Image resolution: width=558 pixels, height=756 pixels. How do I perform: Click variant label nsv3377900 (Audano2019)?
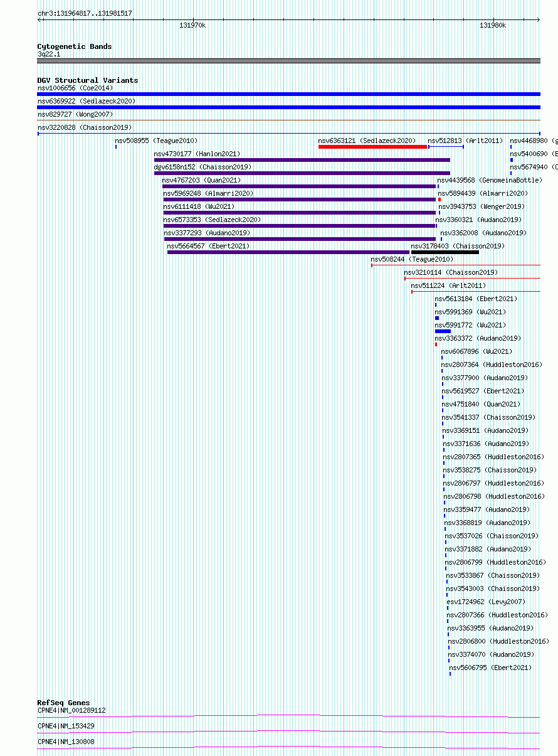pyautogui.click(x=485, y=378)
